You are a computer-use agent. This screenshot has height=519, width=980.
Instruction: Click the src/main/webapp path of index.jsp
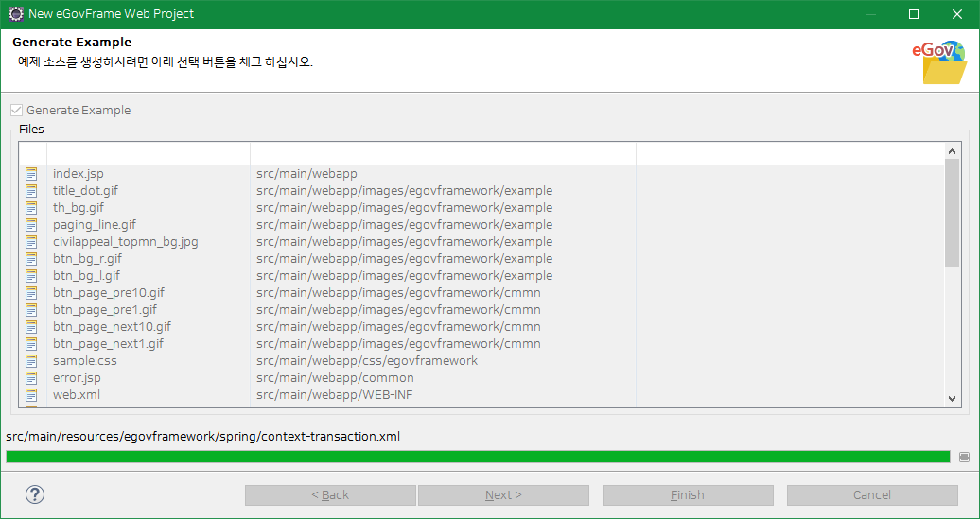coord(306,174)
